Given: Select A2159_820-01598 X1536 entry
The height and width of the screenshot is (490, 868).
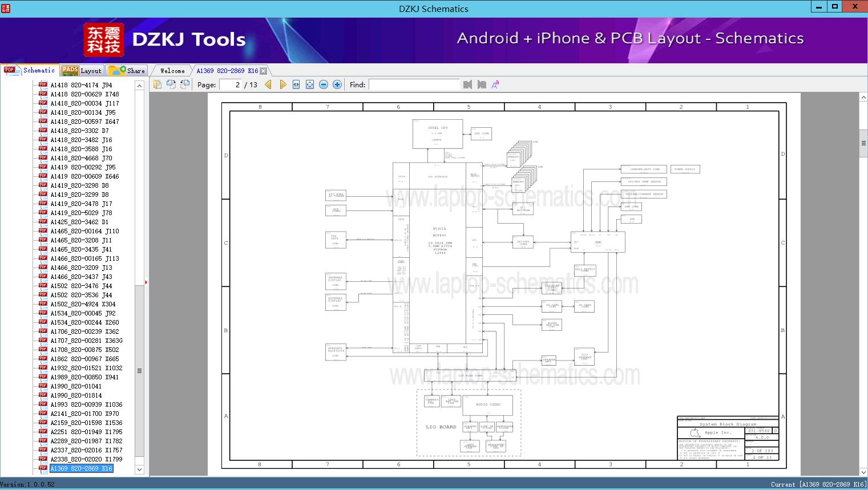Looking at the screenshot, I should pyautogui.click(x=86, y=423).
